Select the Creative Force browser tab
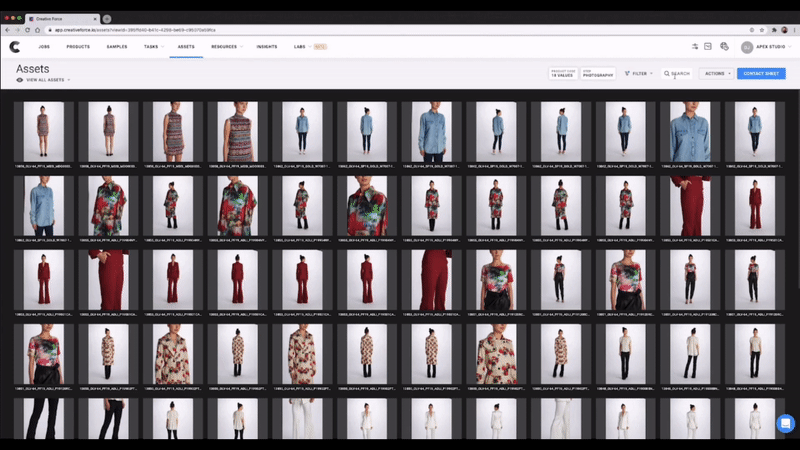This screenshot has width=800, height=450. pyautogui.click(x=62, y=19)
